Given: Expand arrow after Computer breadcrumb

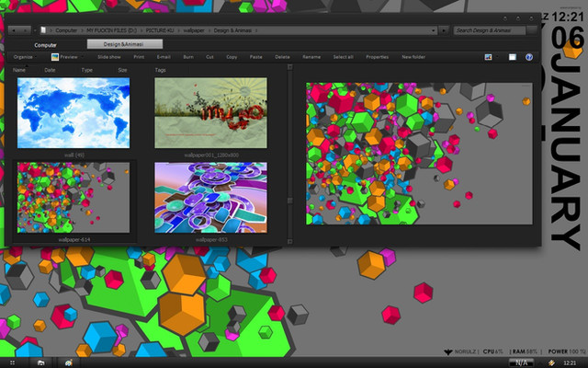Looking at the screenshot, I should (82, 30).
